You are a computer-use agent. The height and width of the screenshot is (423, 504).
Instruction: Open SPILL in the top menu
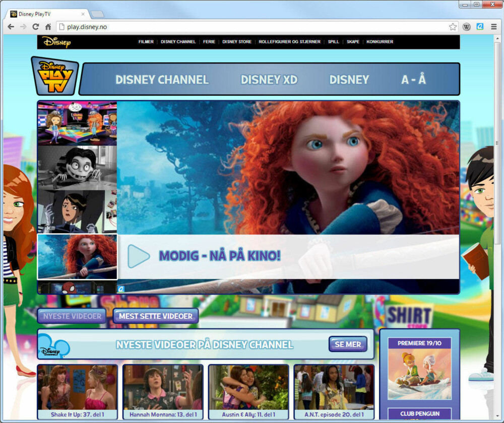(x=333, y=42)
